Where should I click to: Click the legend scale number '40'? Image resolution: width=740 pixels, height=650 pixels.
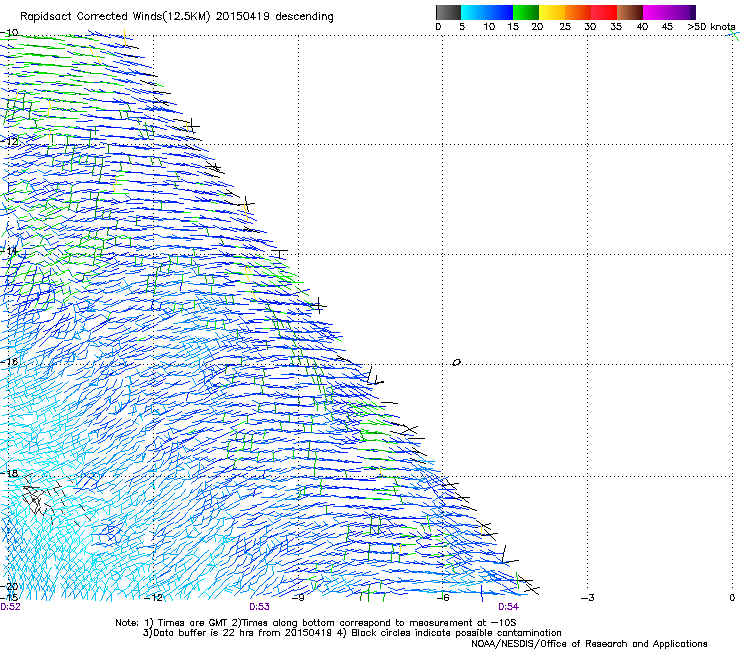(642, 27)
